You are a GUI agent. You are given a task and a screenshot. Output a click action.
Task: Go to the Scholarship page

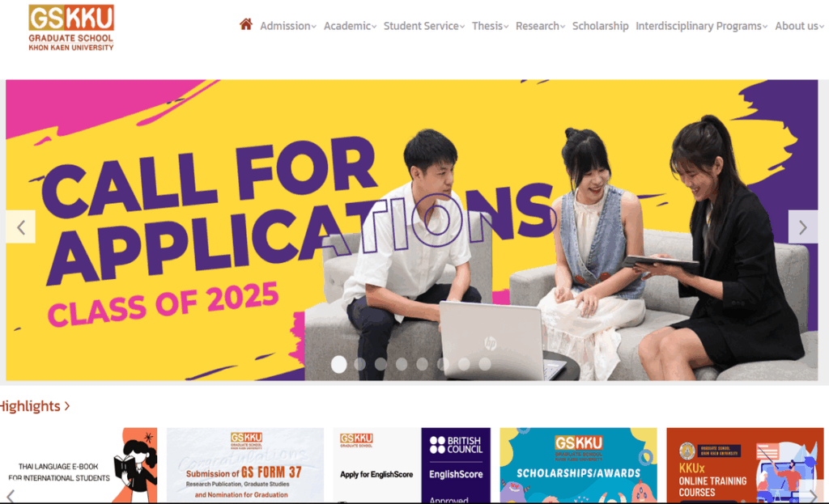(601, 26)
